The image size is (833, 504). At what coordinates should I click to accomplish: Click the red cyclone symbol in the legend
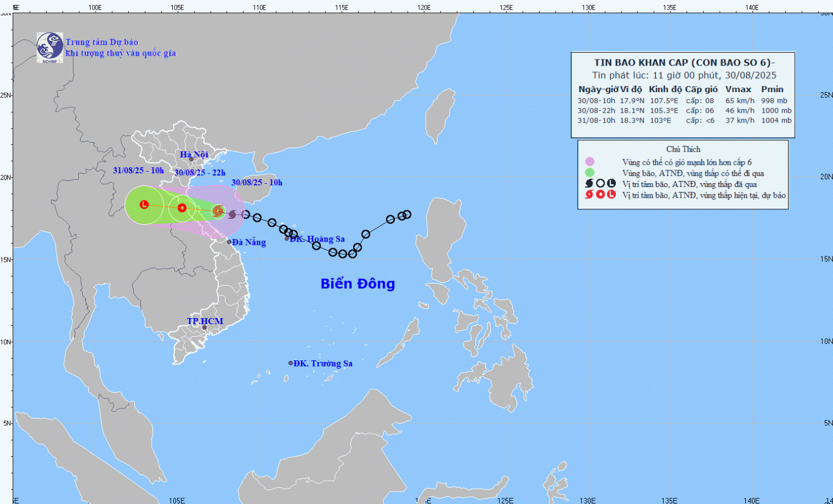pyautogui.click(x=589, y=195)
